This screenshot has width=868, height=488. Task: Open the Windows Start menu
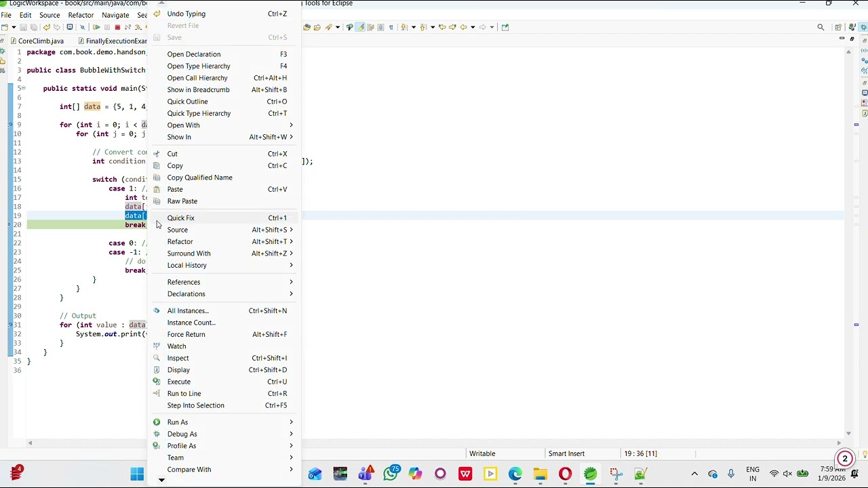pyautogui.click(x=137, y=474)
